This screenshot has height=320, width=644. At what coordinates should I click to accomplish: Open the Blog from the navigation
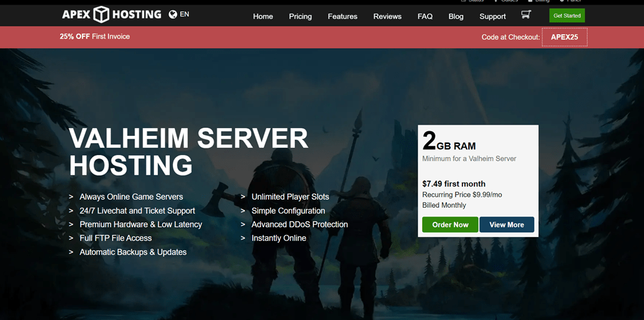pos(456,16)
